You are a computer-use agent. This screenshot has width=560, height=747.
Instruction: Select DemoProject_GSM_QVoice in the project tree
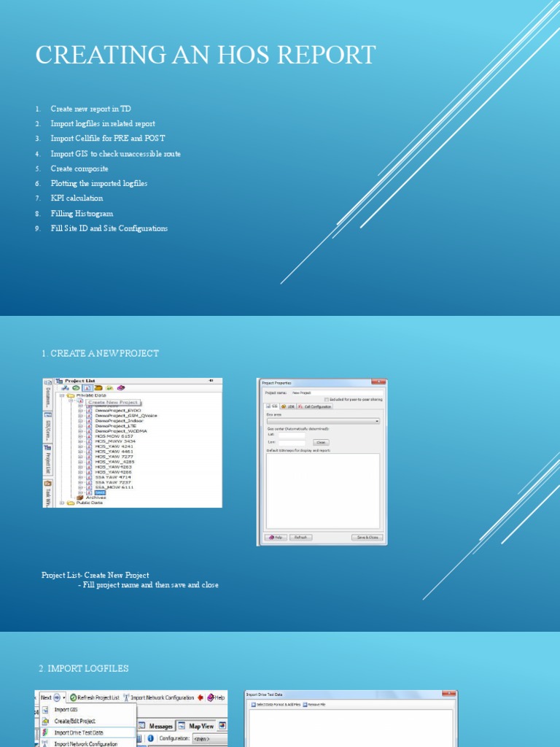tap(126, 415)
